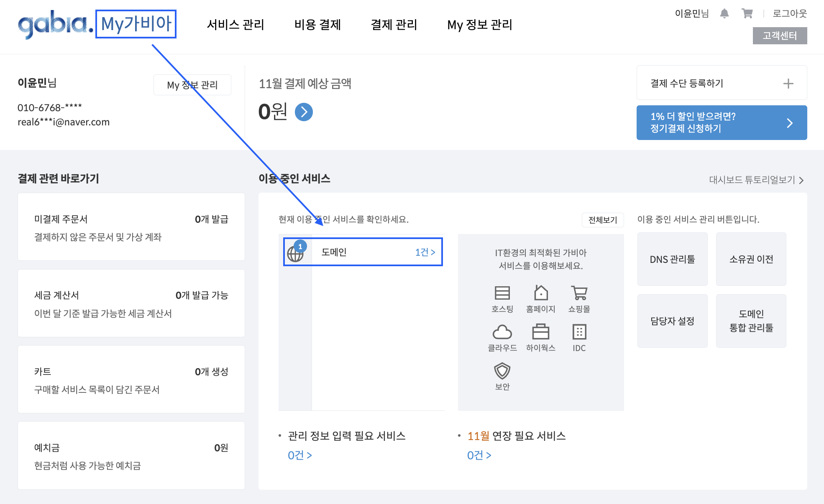This screenshot has width=824, height=504.
Task: Click the blue arrow next to 0원
Action: pos(304,112)
